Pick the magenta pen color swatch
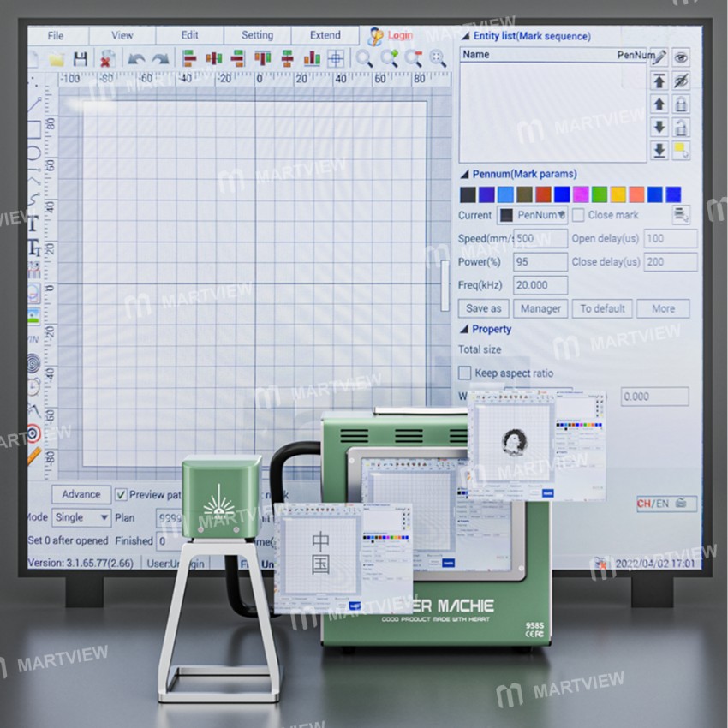Screen dimensions: 728x728 click(581, 194)
